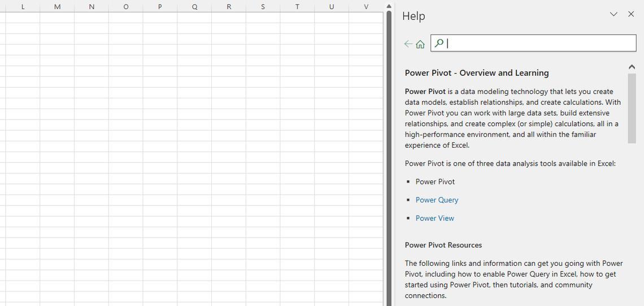The width and height of the screenshot is (644, 306).
Task: Open the Power View link
Action: point(434,218)
